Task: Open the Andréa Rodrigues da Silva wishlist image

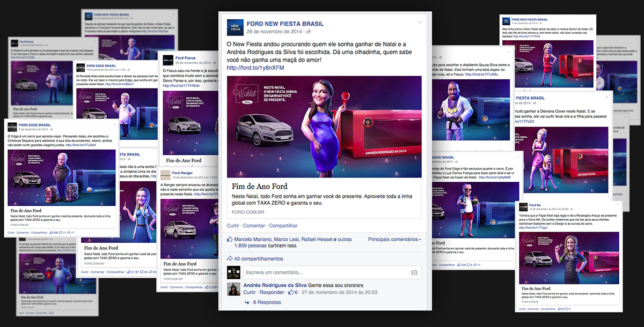Action: (x=324, y=127)
